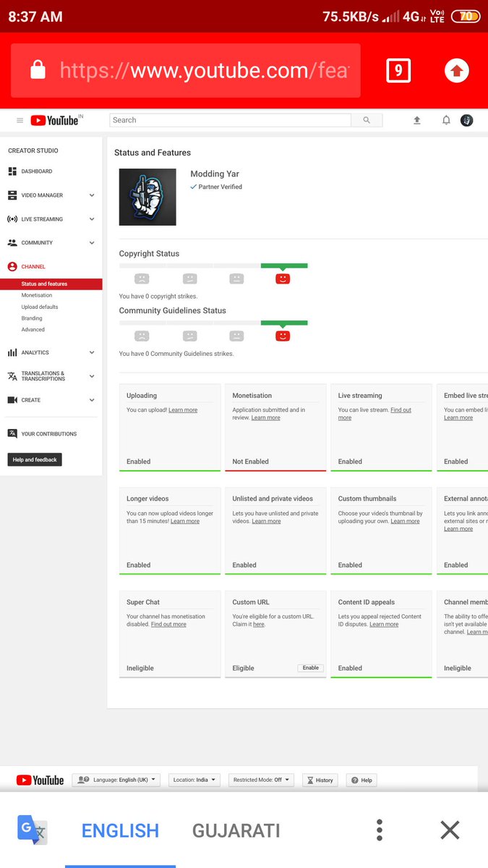Viewport: 488px width, 868px height.
Task: Click the Your Contributions icon
Action: [12, 434]
